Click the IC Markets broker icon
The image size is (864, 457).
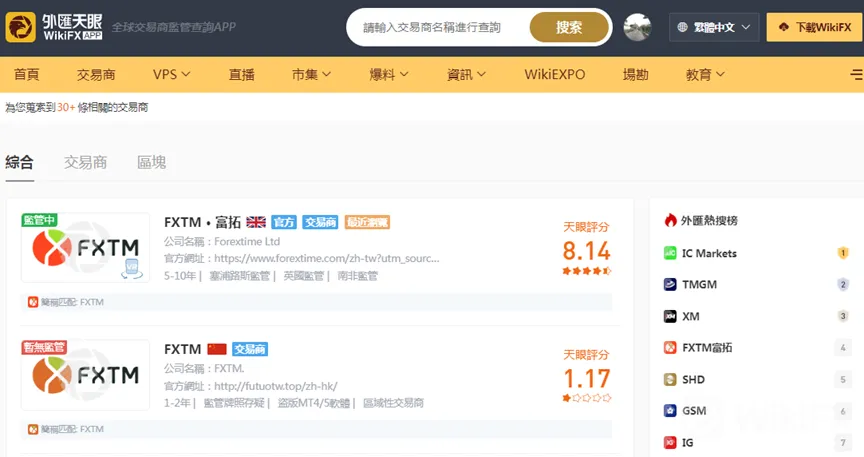click(x=670, y=253)
